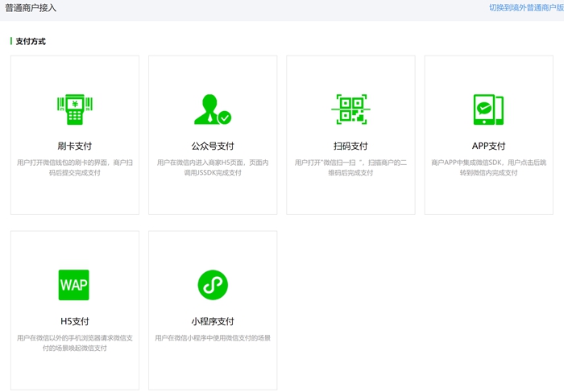The image size is (564, 392).
Task: Switch to overseas merchant version link
Action: (x=526, y=8)
